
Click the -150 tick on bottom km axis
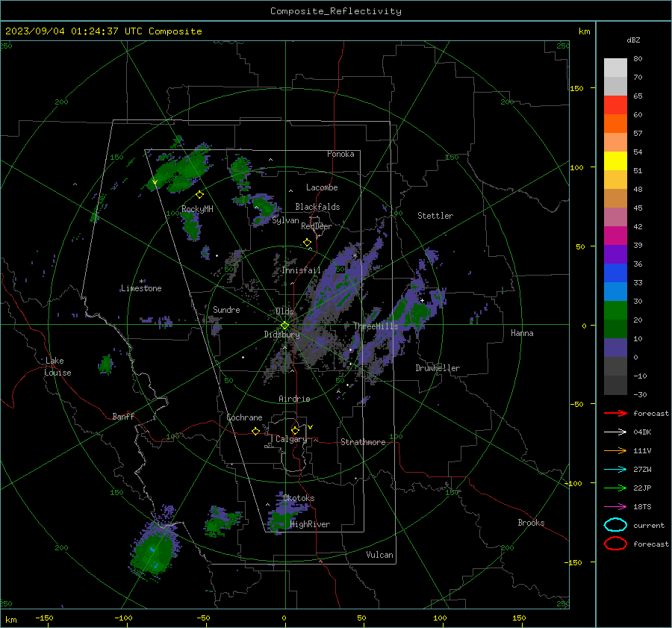click(x=44, y=618)
